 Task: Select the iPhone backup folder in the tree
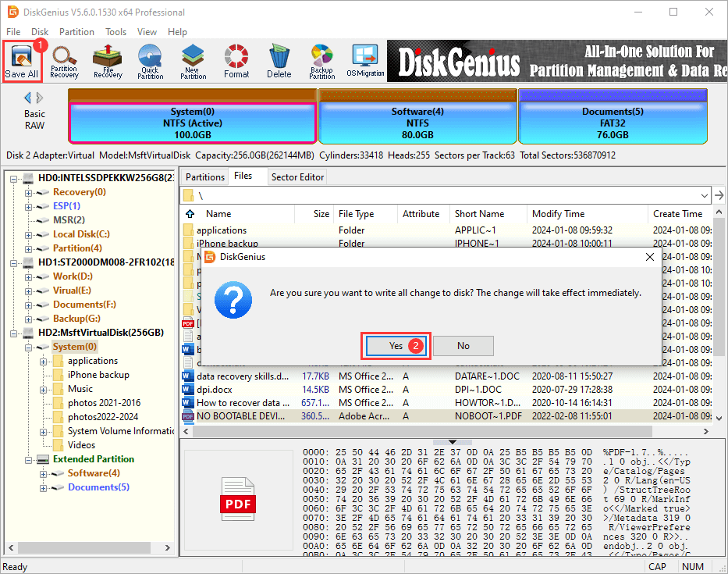pyautogui.click(x=98, y=375)
